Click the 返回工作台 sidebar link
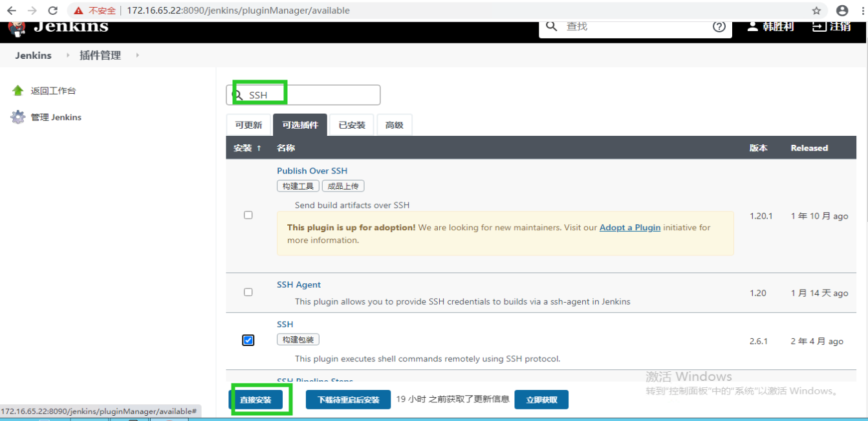This screenshot has height=421, width=868. (x=54, y=91)
